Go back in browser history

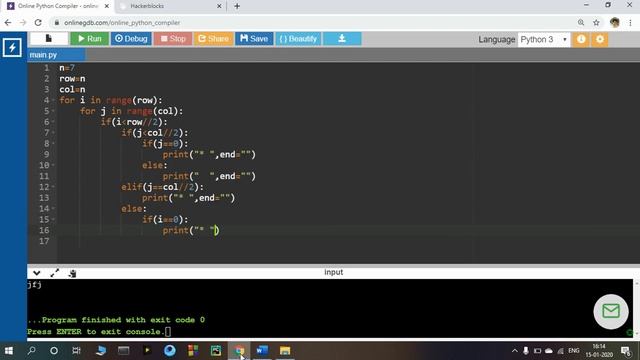tap(8, 23)
